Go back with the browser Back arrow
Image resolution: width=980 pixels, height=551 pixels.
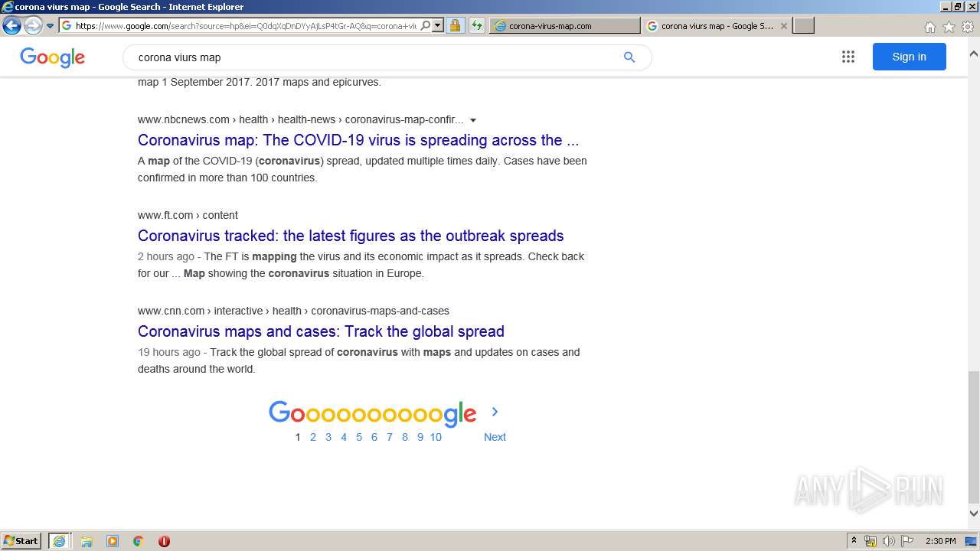[x=11, y=25]
